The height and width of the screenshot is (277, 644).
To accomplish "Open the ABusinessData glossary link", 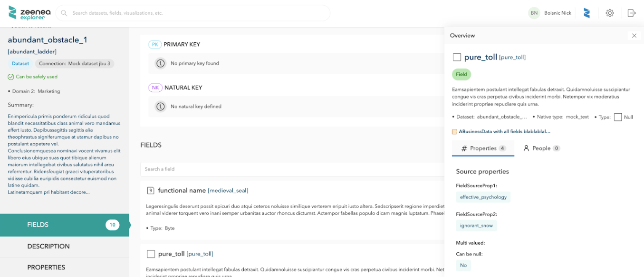I will (504, 131).
